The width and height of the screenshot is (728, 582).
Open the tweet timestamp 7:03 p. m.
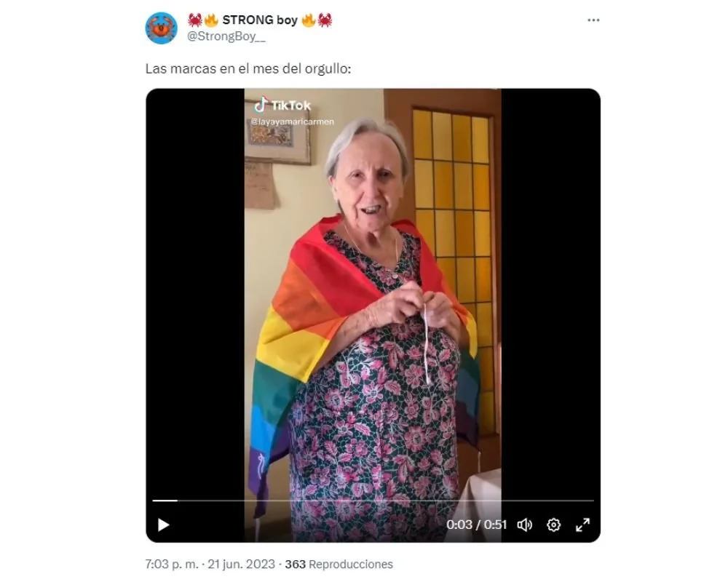click(x=171, y=565)
